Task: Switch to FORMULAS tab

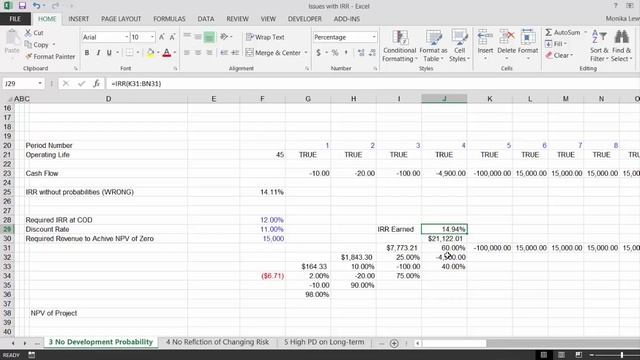Action: 169,19
